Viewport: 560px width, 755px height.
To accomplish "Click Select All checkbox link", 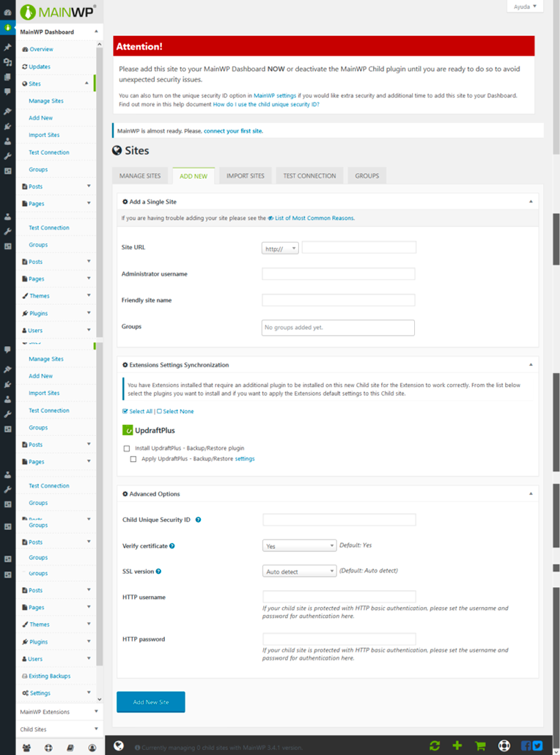I will [137, 411].
